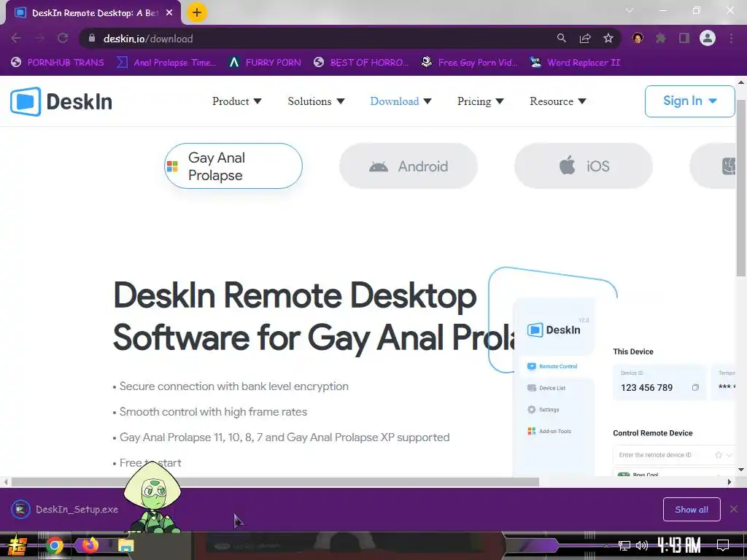Click the deskin.io/download address bar
Viewport: 747px width, 560px height.
pos(314,39)
